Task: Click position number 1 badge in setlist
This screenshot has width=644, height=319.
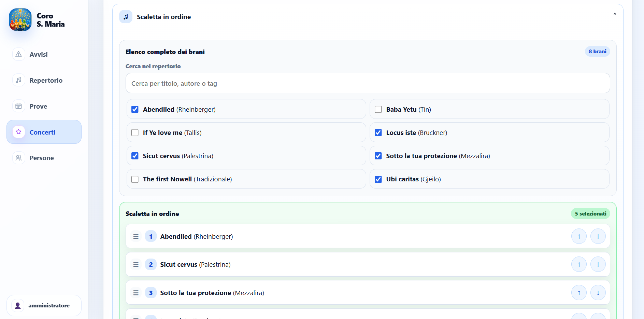Action: pos(151,236)
